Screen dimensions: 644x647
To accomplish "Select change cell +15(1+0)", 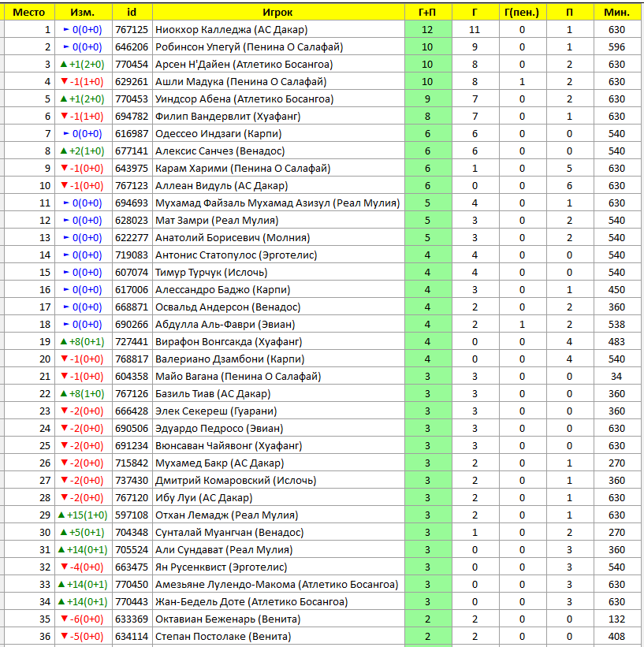I will (x=84, y=515).
